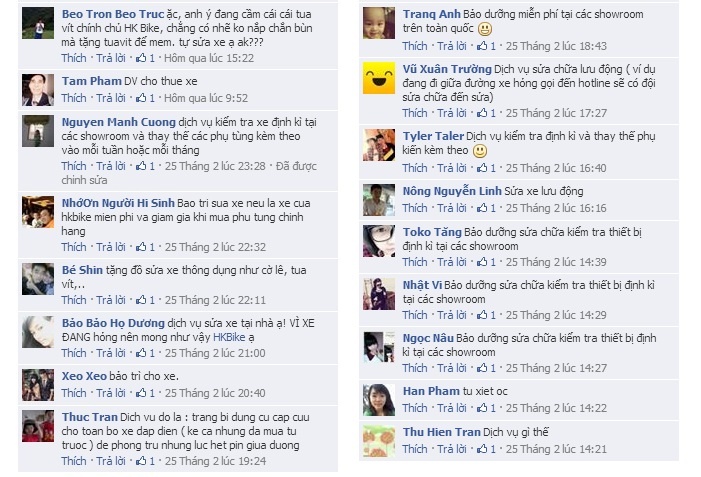Click thumbs-up icon on Bé Shin's comment
This screenshot has height=477, width=701.
tap(141, 300)
